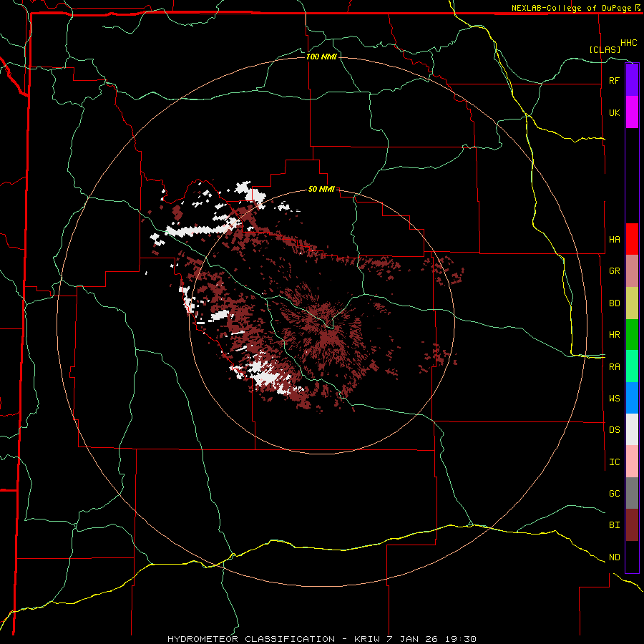This screenshot has width=644, height=644.
Task: Select the GR salmon legend swatch
Action: [x=632, y=271]
